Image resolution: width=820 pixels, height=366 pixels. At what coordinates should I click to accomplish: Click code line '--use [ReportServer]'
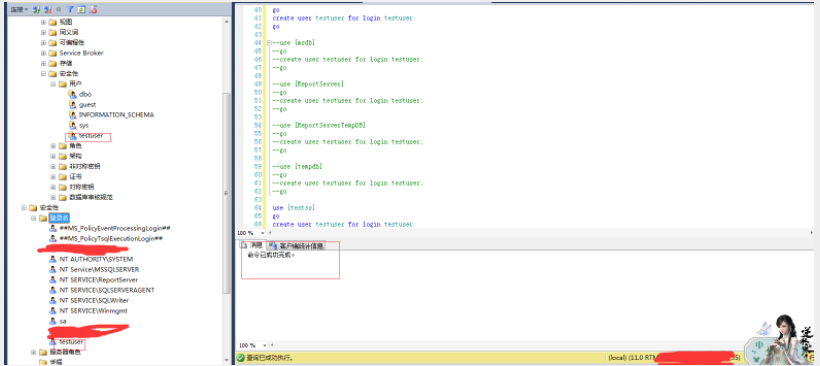point(308,84)
